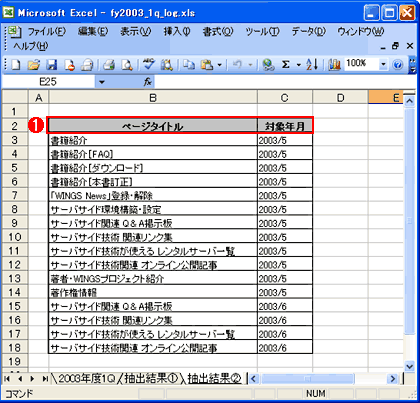Select the cell 著作権情報

153,292
